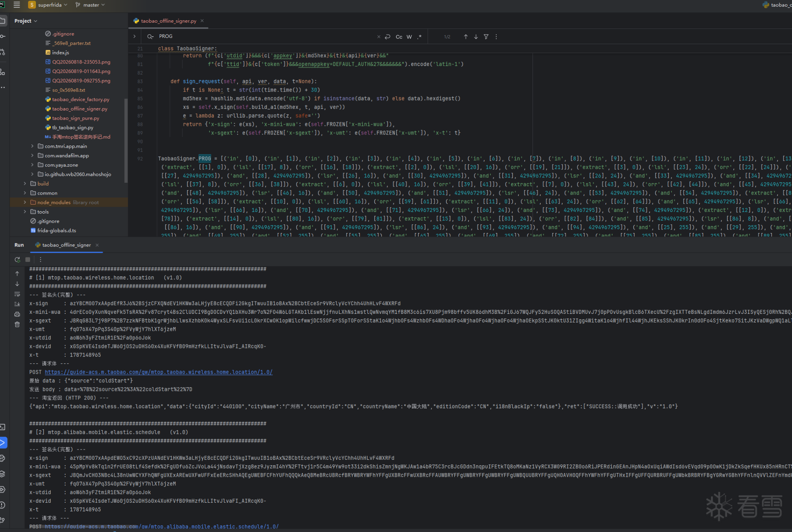792x532 pixels.
Task: Close the taobao_offline_signer run tab
Action: click(x=97, y=245)
